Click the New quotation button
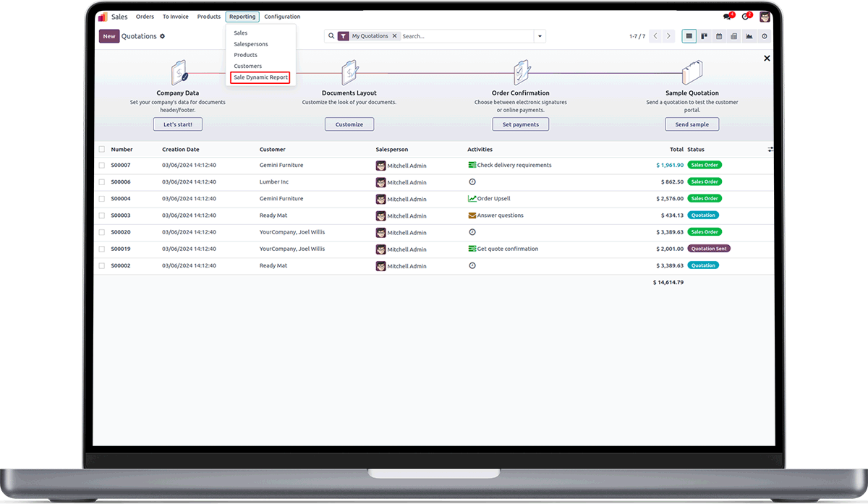The width and height of the screenshot is (868, 504). (x=109, y=36)
